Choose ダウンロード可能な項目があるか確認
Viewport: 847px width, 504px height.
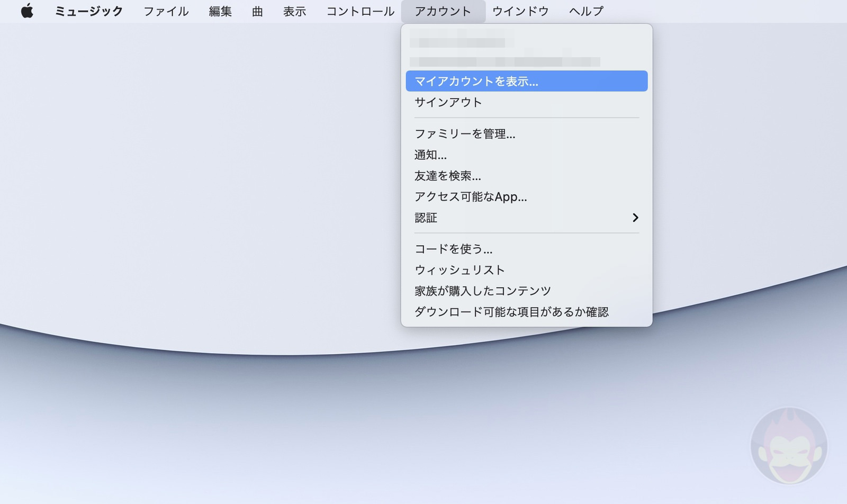click(527, 312)
